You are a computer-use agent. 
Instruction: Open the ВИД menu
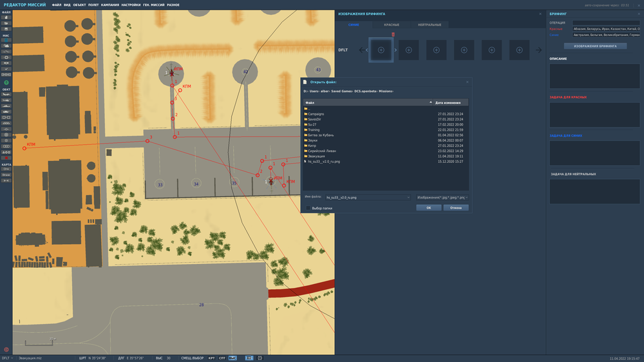point(67,5)
